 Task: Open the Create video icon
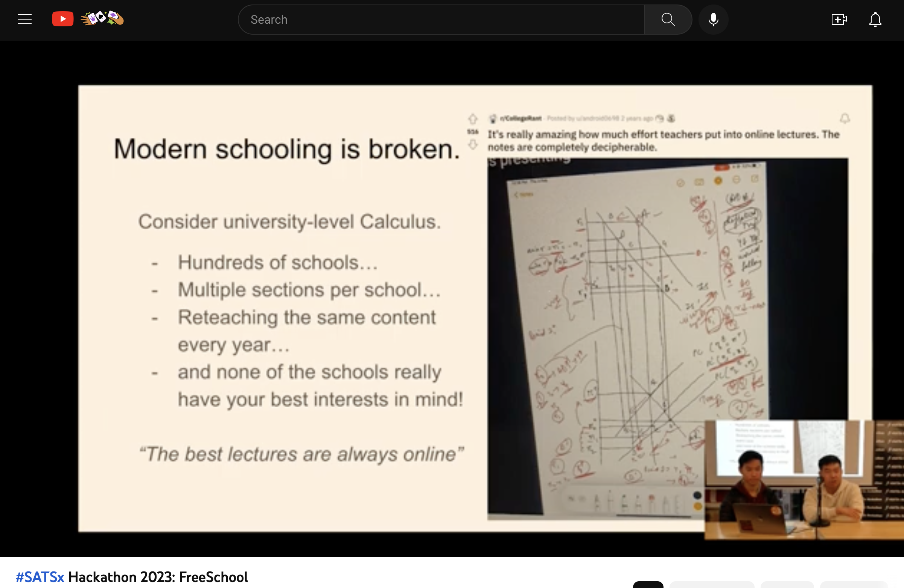pyautogui.click(x=839, y=19)
